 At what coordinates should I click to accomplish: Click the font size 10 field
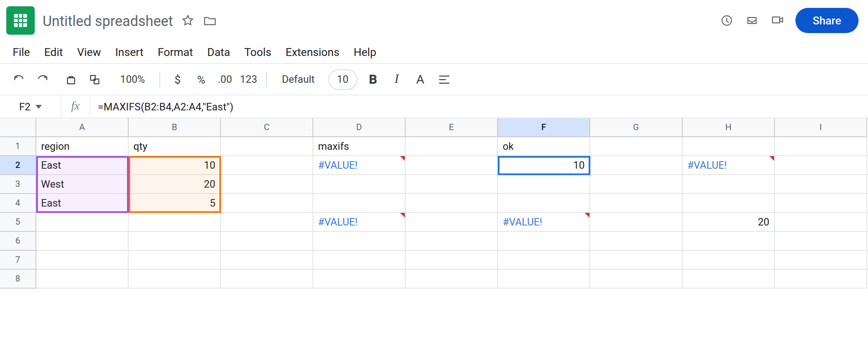343,79
